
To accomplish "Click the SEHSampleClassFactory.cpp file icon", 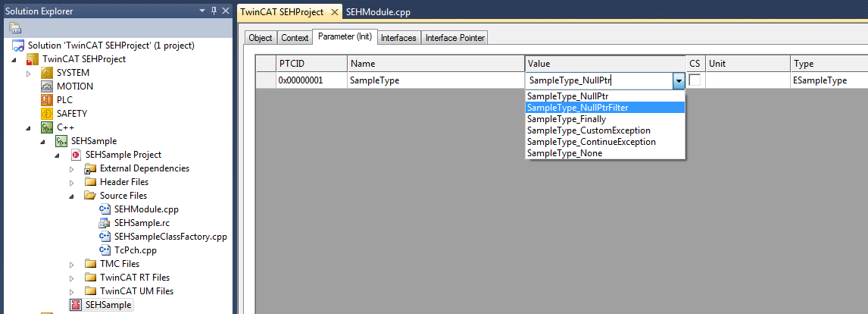I will point(105,237).
